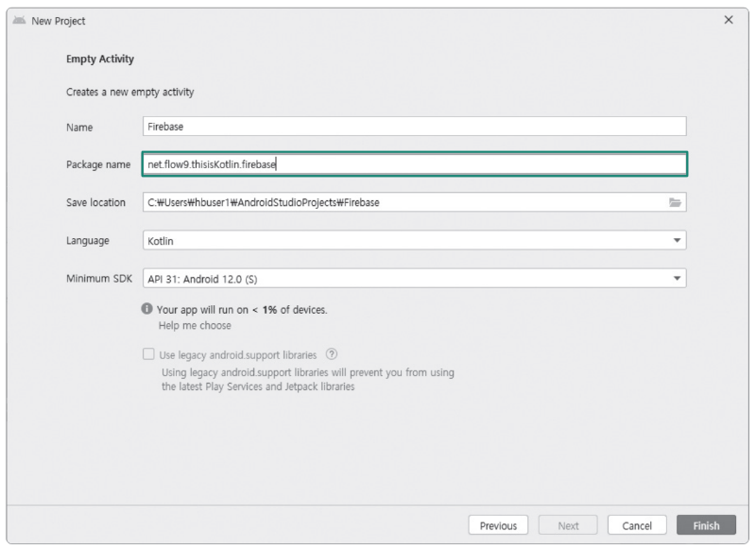The image size is (756, 549).
Task: Click the 'Creates a new empty activity' description
Action: click(130, 92)
